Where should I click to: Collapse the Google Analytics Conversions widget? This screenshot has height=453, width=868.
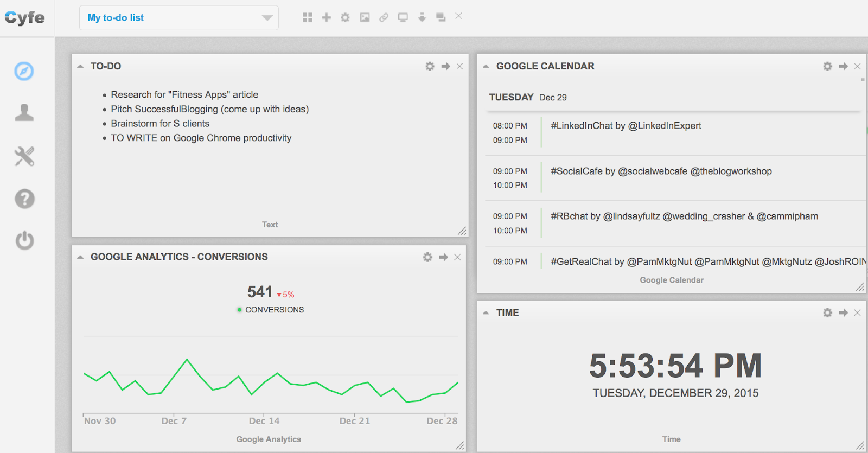tap(80, 257)
